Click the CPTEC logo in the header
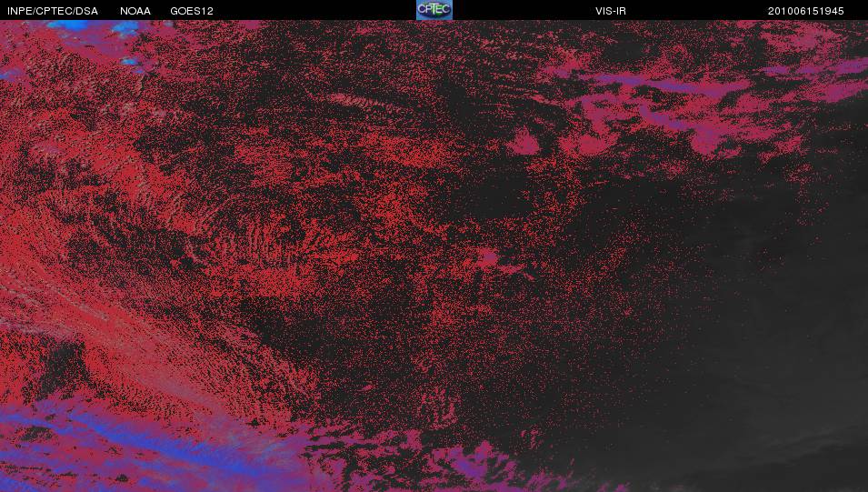Image resolution: width=868 pixels, height=492 pixels. 434,10
